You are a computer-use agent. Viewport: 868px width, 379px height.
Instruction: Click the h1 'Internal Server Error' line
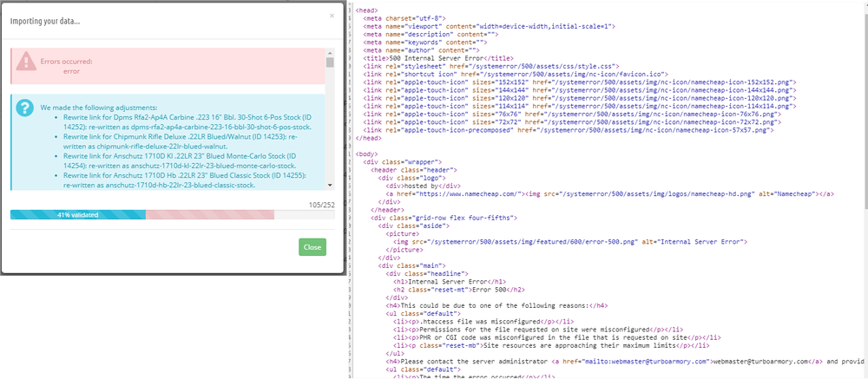click(450, 281)
